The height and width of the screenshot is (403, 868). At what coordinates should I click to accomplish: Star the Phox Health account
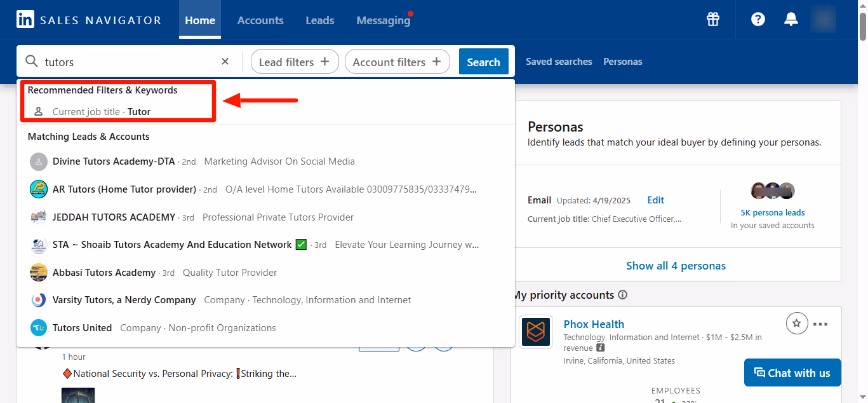pos(796,324)
